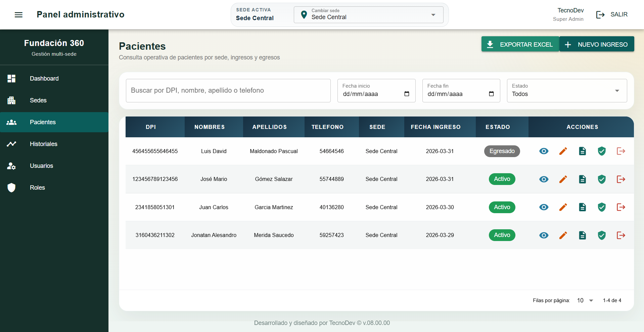This screenshot has height=332, width=644.
Task: Click the calendar icon in Fecha inicio
Action: point(407,94)
